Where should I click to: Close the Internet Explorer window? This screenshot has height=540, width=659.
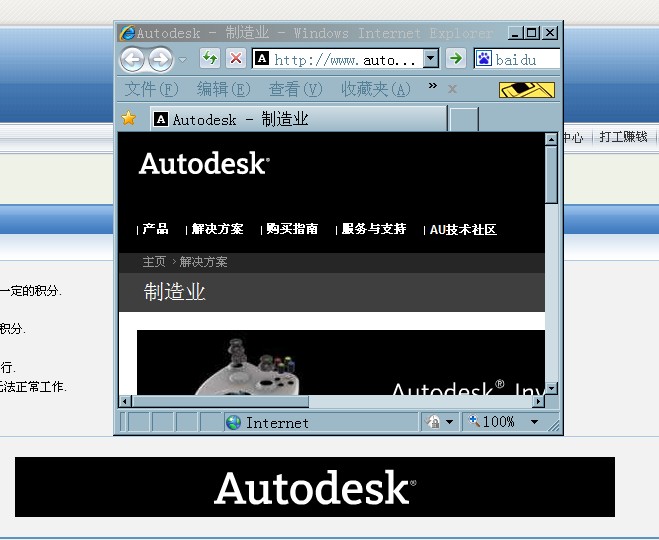550,33
